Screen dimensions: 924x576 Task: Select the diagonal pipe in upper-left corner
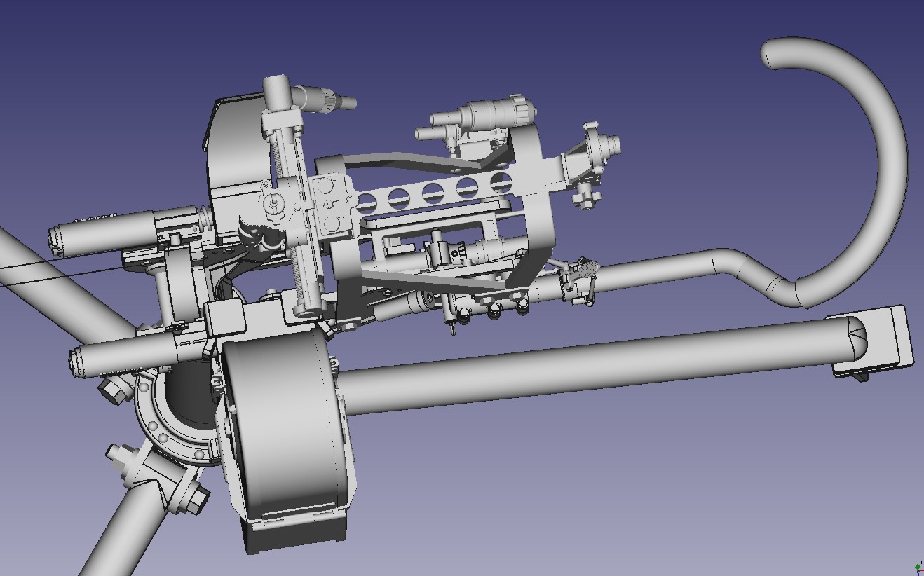pyautogui.click(x=42, y=273)
